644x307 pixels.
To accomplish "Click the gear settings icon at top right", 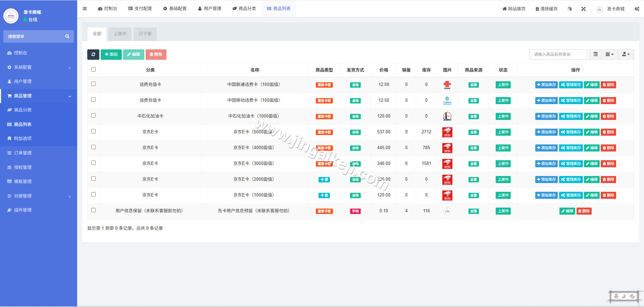I will tap(637, 9).
